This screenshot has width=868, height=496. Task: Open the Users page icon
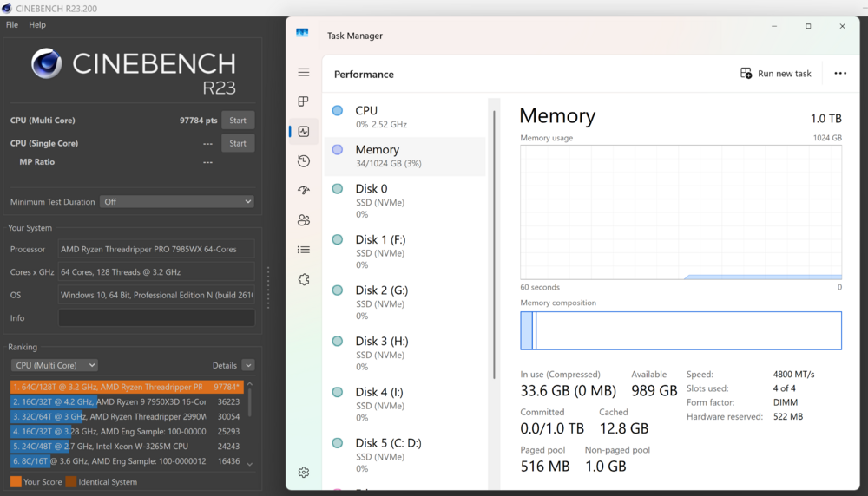coord(303,220)
